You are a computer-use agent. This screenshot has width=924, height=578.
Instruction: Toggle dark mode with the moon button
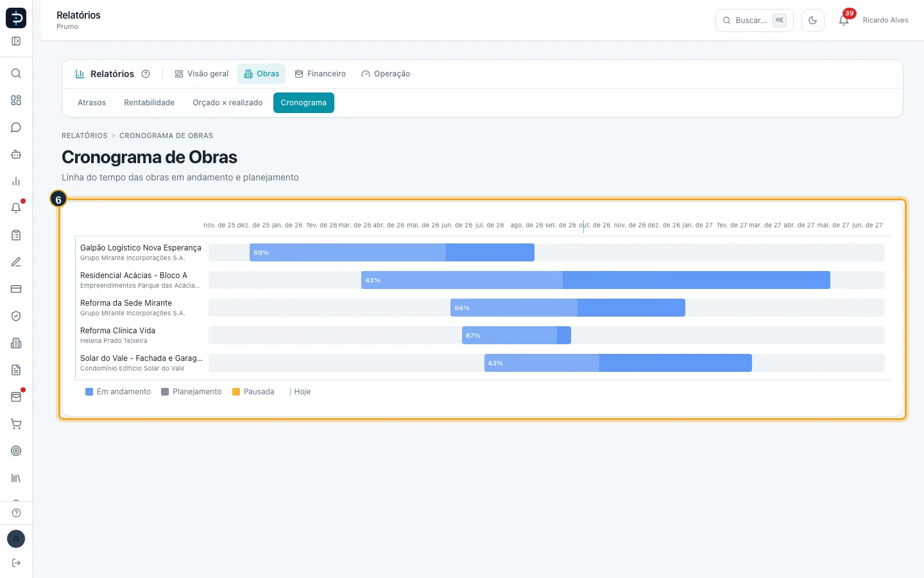pyautogui.click(x=813, y=21)
